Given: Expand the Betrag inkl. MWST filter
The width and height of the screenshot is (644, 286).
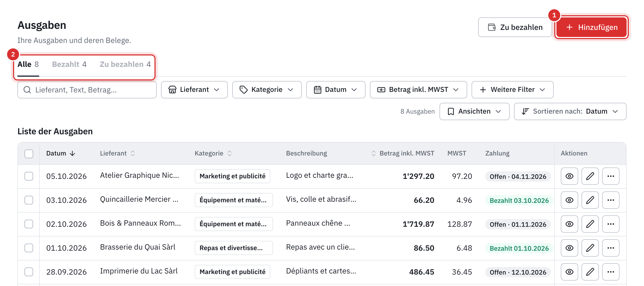Looking at the screenshot, I should point(418,90).
